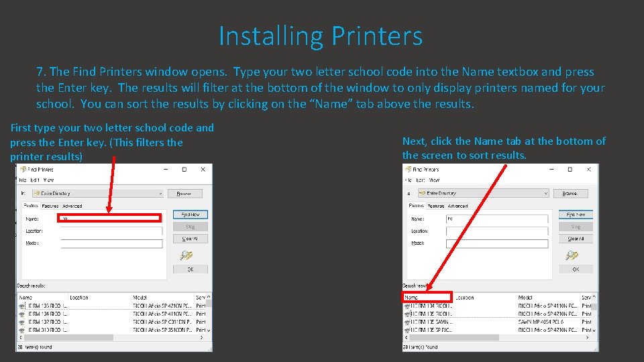
Task: Click the Model text box in the right window
Action: (497, 243)
